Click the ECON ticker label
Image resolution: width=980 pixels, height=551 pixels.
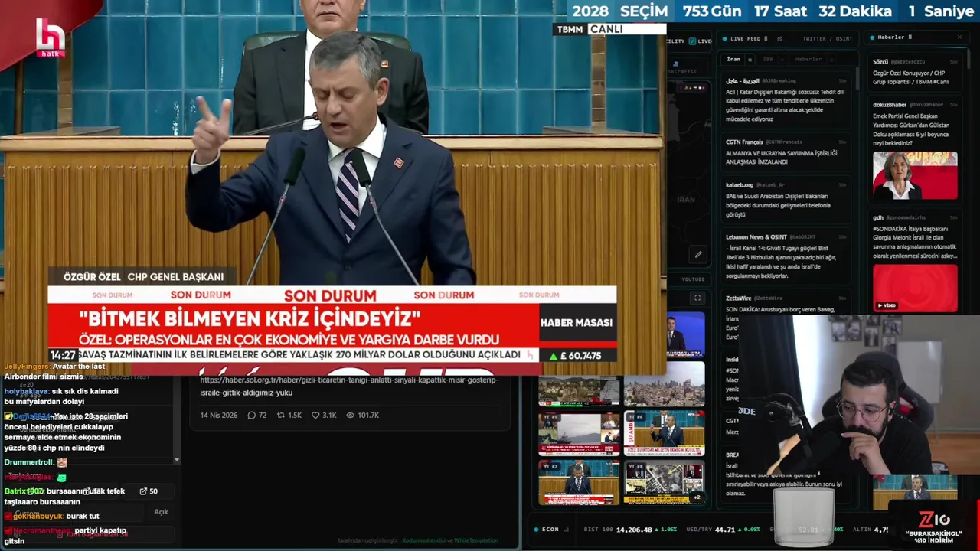pyautogui.click(x=550, y=530)
